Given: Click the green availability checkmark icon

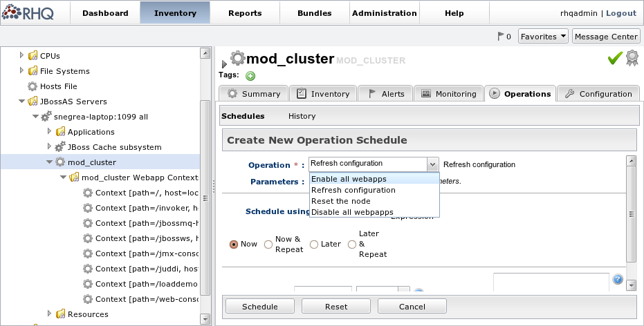Looking at the screenshot, I should [615, 58].
